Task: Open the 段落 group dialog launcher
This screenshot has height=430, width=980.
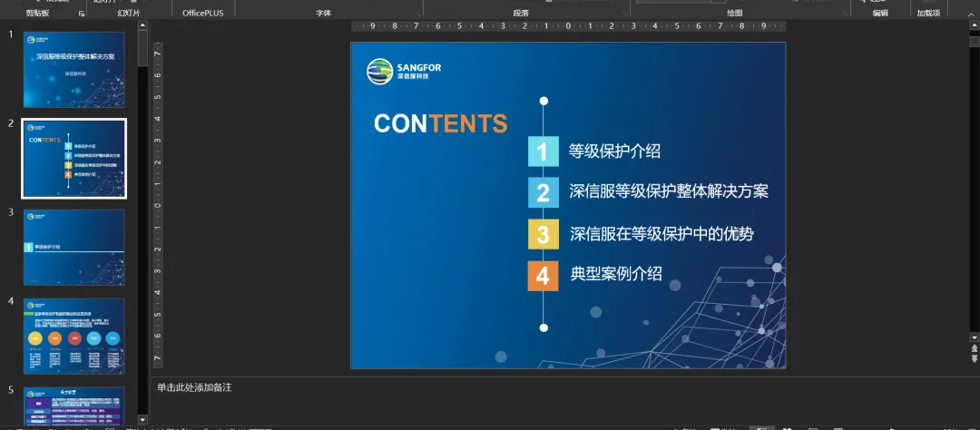Action: click(625, 13)
